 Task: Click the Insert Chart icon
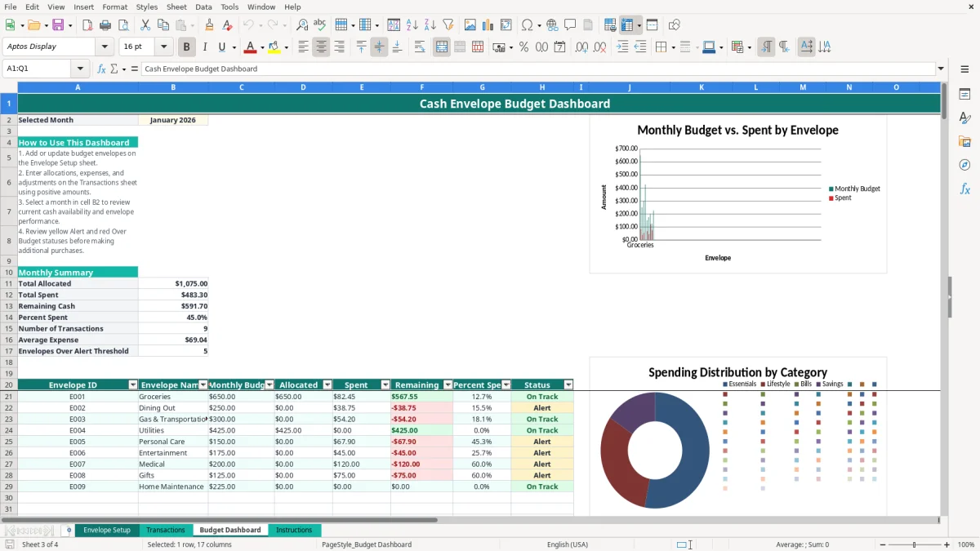tap(488, 25)
